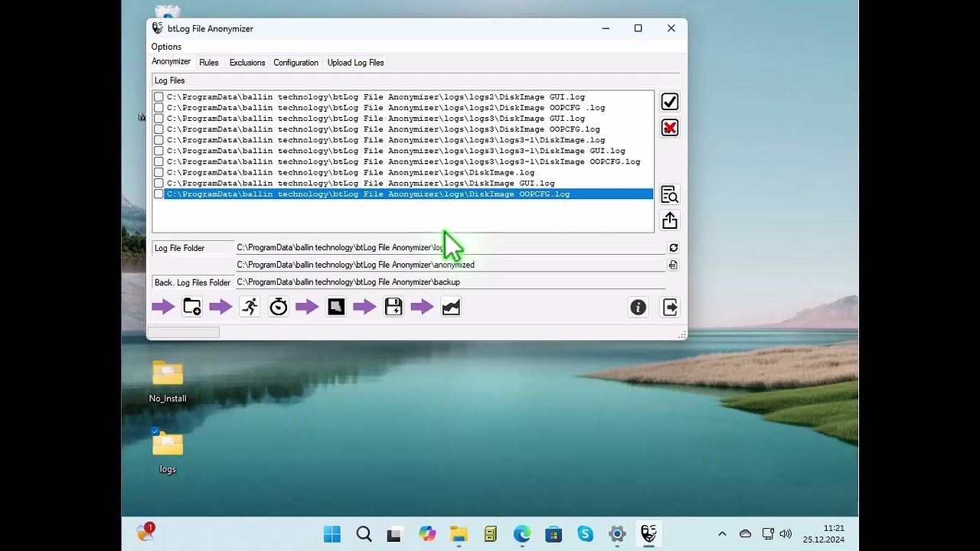This screenshot has height=551, width=980.
Task: Check all log files with the checkmark icon
Action: pyautogui.click(x=670, y=102)
